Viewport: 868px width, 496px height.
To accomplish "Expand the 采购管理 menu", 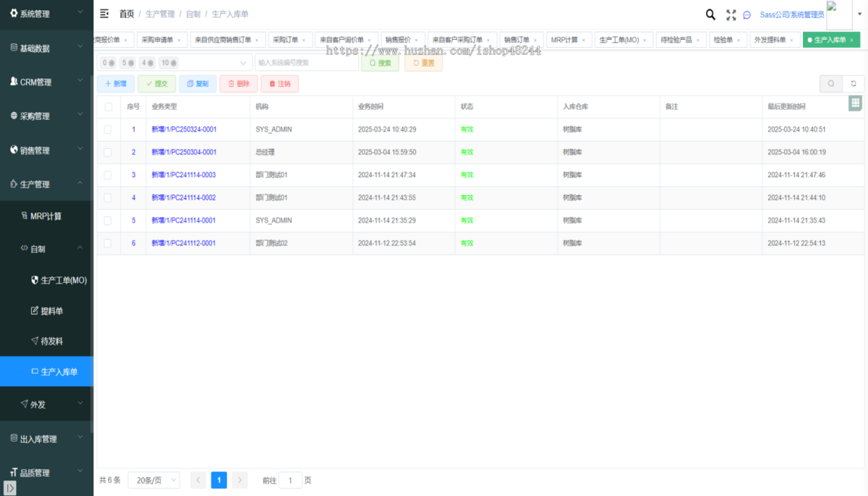I will (80, 116).
